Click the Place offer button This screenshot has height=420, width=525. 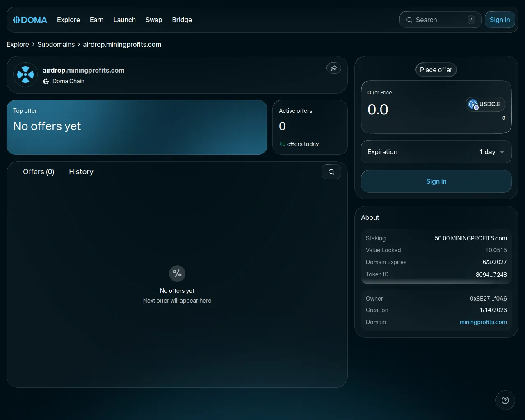[x=436, y=70]
